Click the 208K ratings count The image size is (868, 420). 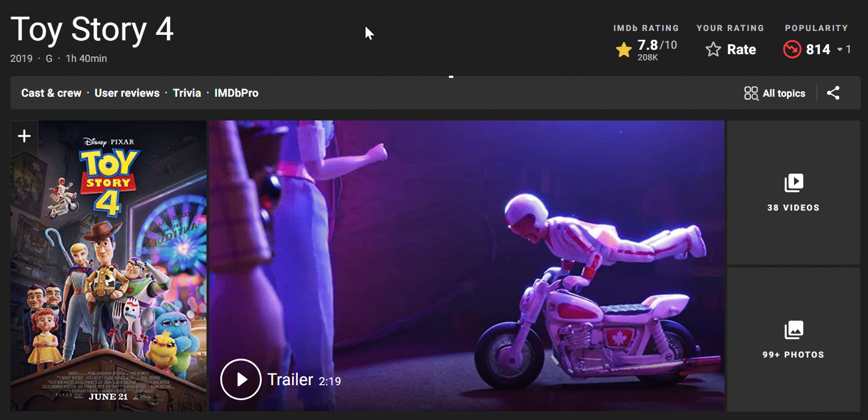click(x=648, y=57)
